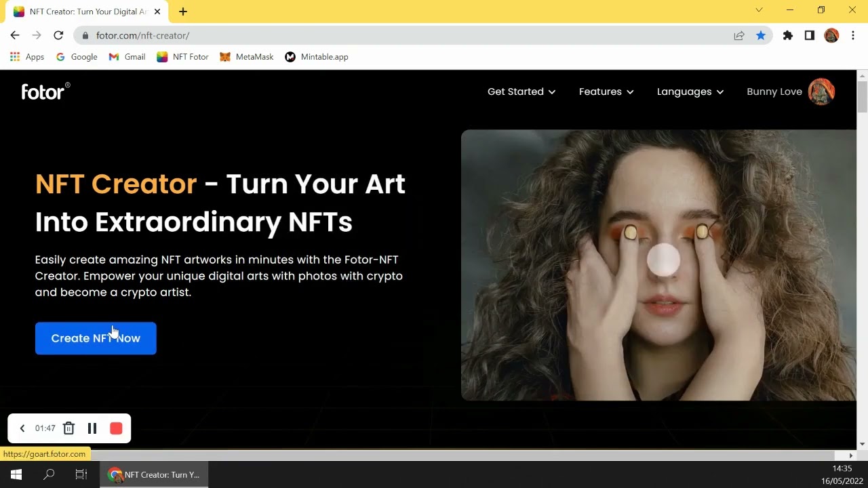
Task: Open the MetaMask bookmark
Action: [x=247, y=57]
